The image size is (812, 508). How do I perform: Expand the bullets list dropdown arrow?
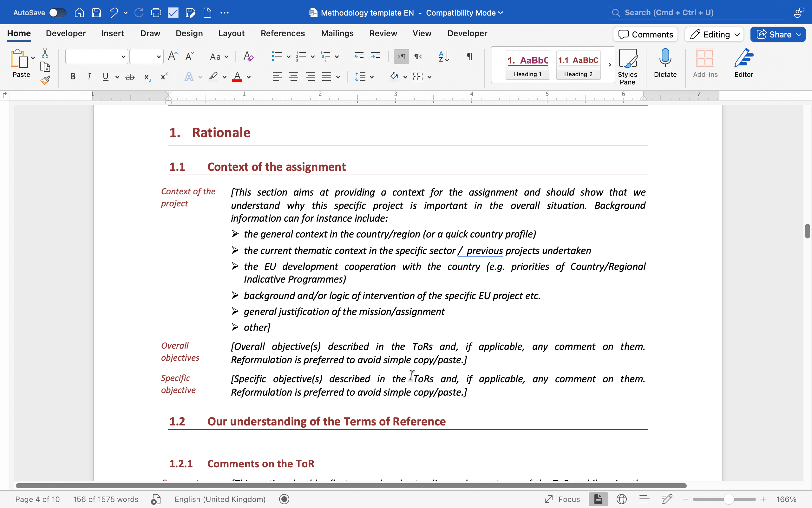[x=288, y=57]
